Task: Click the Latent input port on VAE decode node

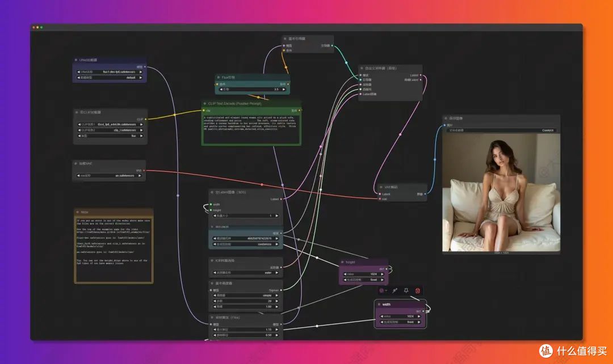Action: [x=380, y=194]
